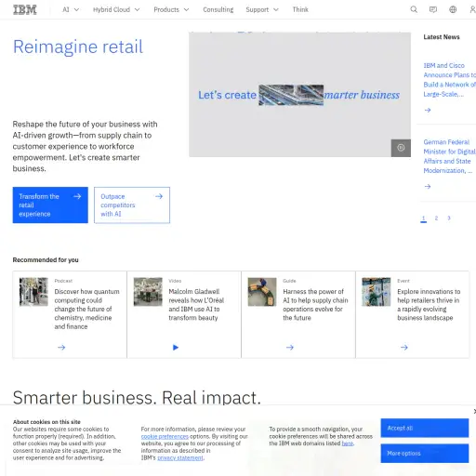Open IBM and Cisco news headline

[449, 80]
